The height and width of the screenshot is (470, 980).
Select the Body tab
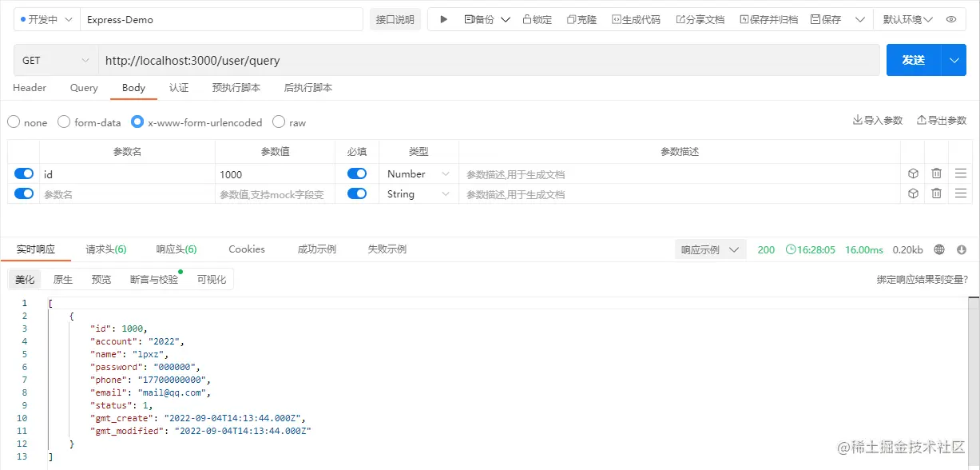[x=133, y=88]
